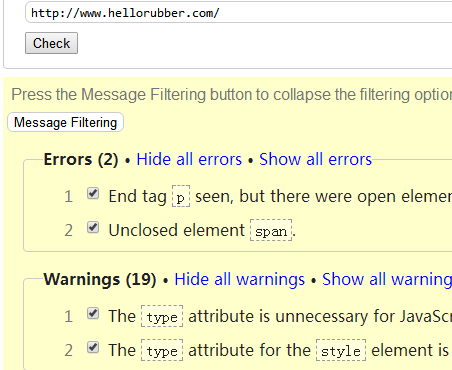
Task: Collapse options with Message Filtering button
Action: [65, 122]
